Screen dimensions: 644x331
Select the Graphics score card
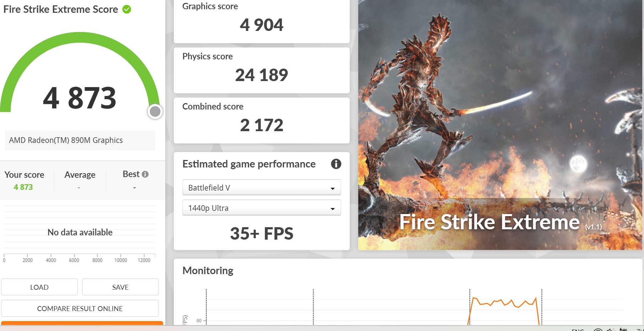[262, 21]
